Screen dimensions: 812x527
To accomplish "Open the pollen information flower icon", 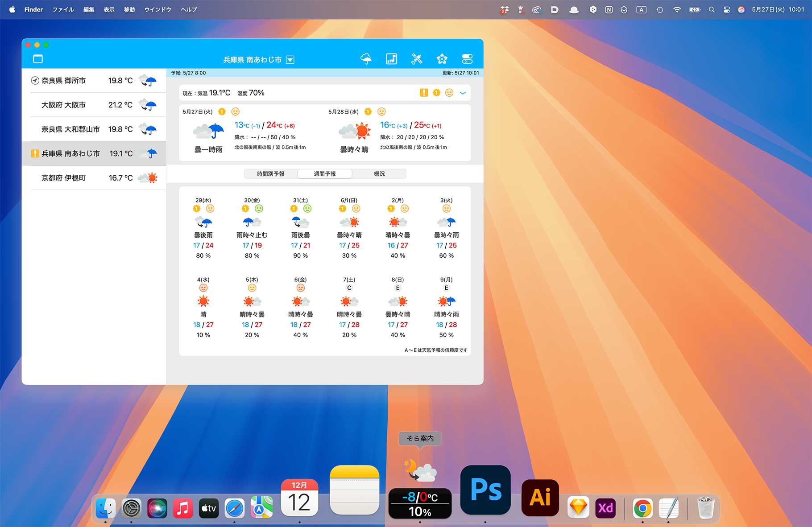I will pos(442,58).
